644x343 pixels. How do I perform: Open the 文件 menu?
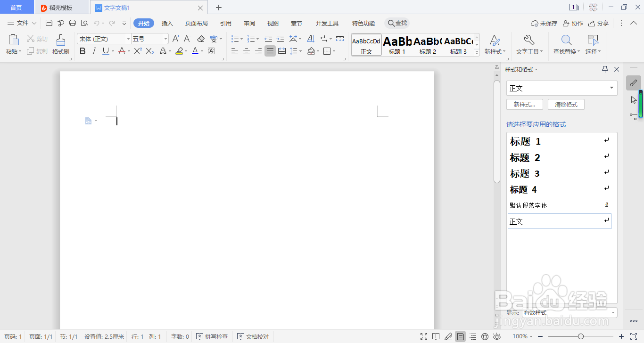point(23,23)
